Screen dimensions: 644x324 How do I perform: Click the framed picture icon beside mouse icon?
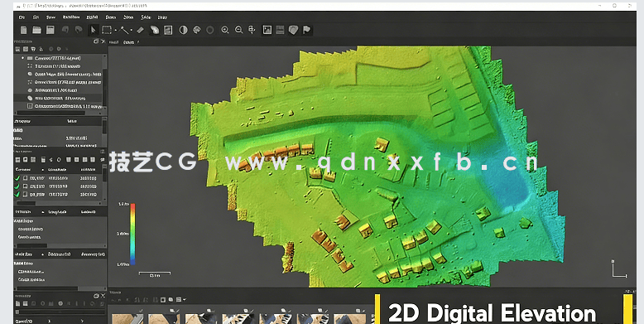tap(168, 30)
